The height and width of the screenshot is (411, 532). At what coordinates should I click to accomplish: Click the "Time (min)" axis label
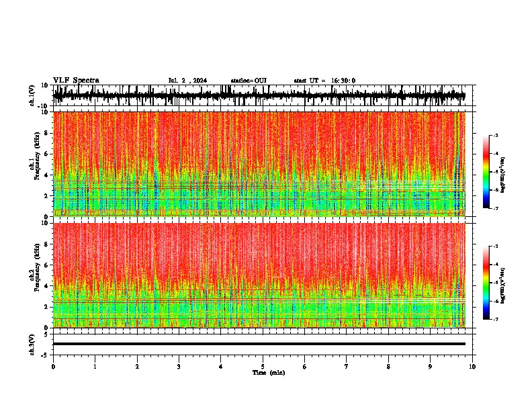(269, 373)
